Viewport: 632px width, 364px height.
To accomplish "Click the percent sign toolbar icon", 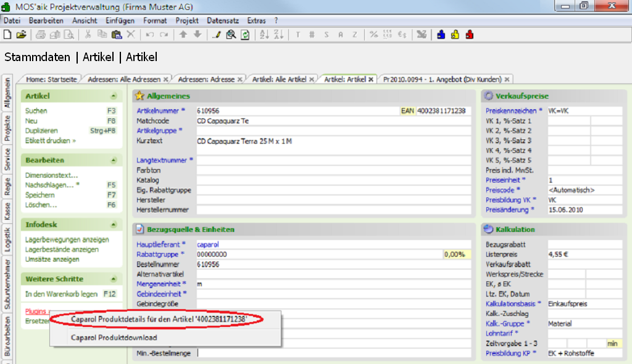I will [x=374, y=35].
